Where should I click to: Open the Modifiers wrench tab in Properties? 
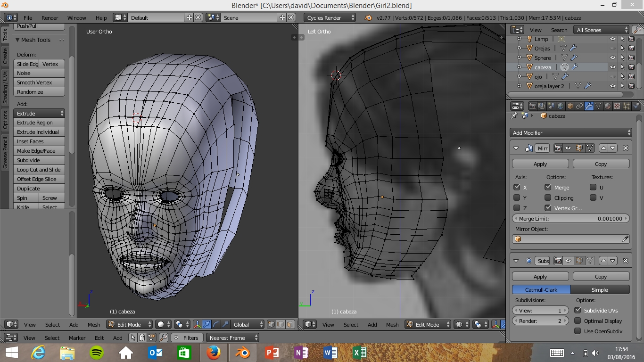[589, 106]
